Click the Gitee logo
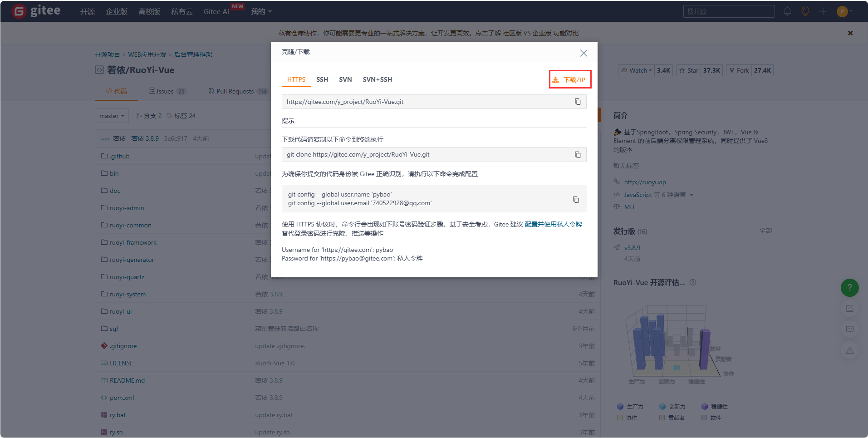The image size is (868, 438). pyautogui.click(x=36, y=11)
